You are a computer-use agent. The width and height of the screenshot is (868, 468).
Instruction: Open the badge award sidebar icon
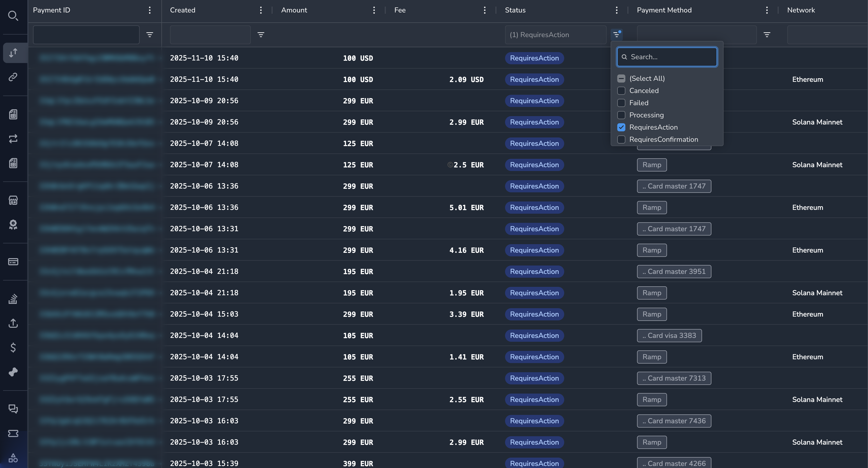tap(13, 224)
